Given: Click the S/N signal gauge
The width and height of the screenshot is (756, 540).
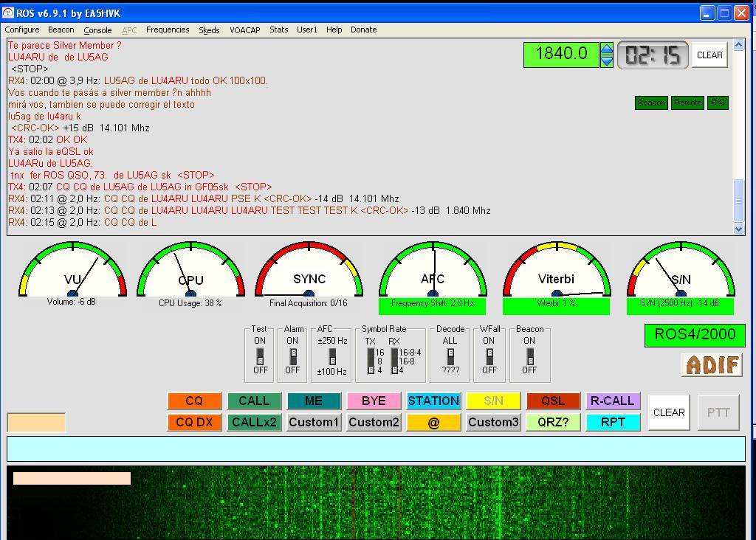Looking at the screenshot, I should [x=680, y=270].
